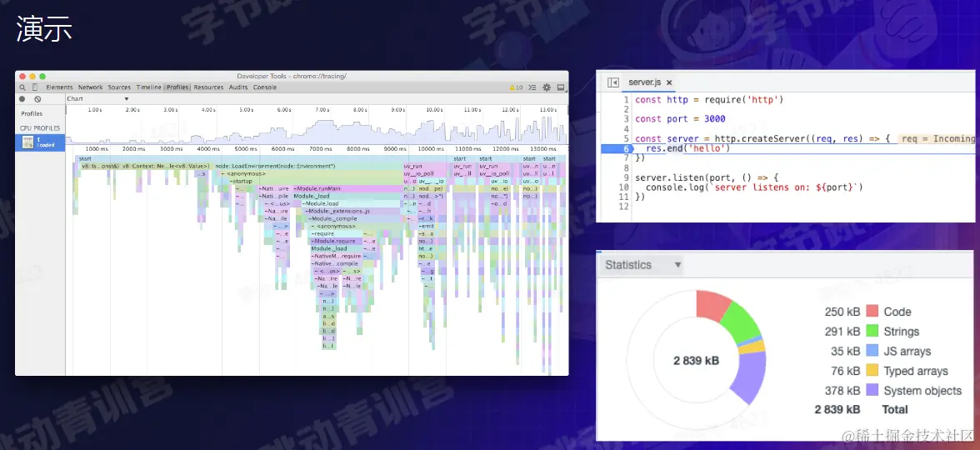Click the Module.load flame chart bar
Screen dimensions: 980x450
point(350,203)
